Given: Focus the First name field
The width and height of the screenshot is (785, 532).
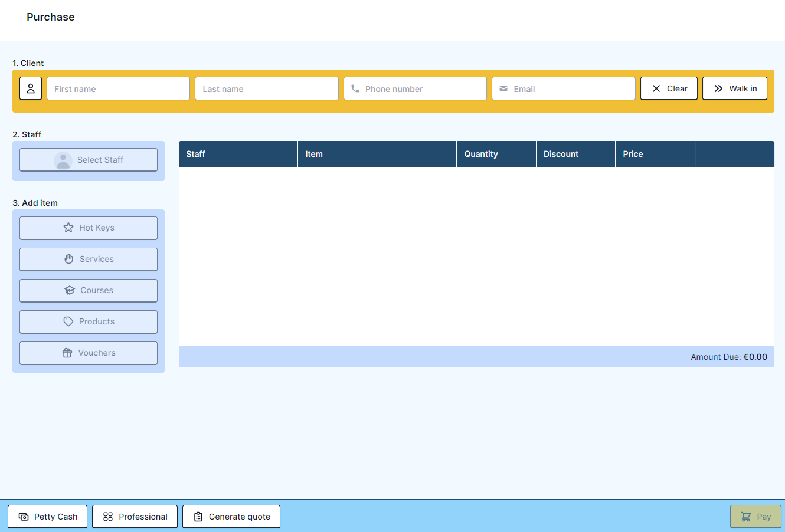Looking at the screenshot, I should click(x=118, y=88).
